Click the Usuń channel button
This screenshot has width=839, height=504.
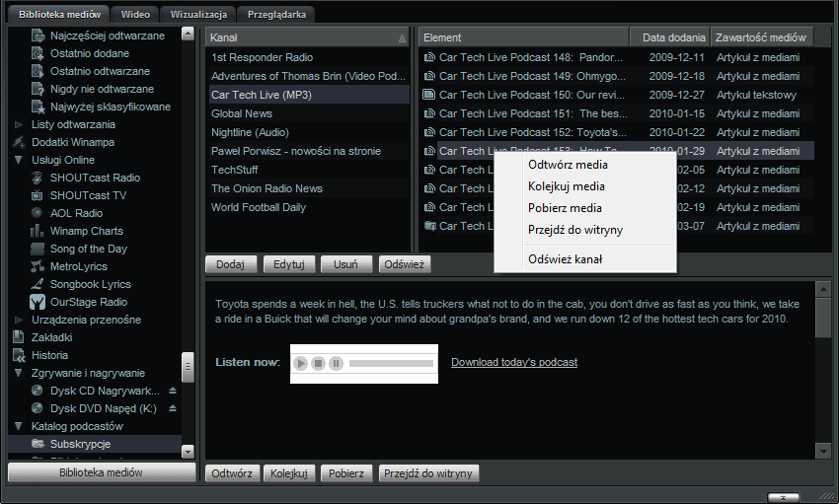click(x=346, y=264)
